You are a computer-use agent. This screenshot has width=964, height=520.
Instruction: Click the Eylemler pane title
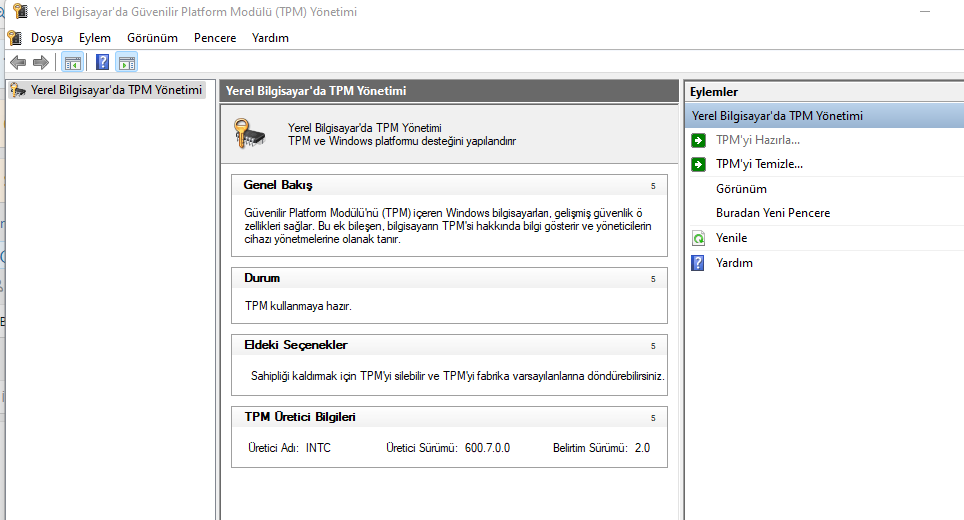[x=714, y=92]
